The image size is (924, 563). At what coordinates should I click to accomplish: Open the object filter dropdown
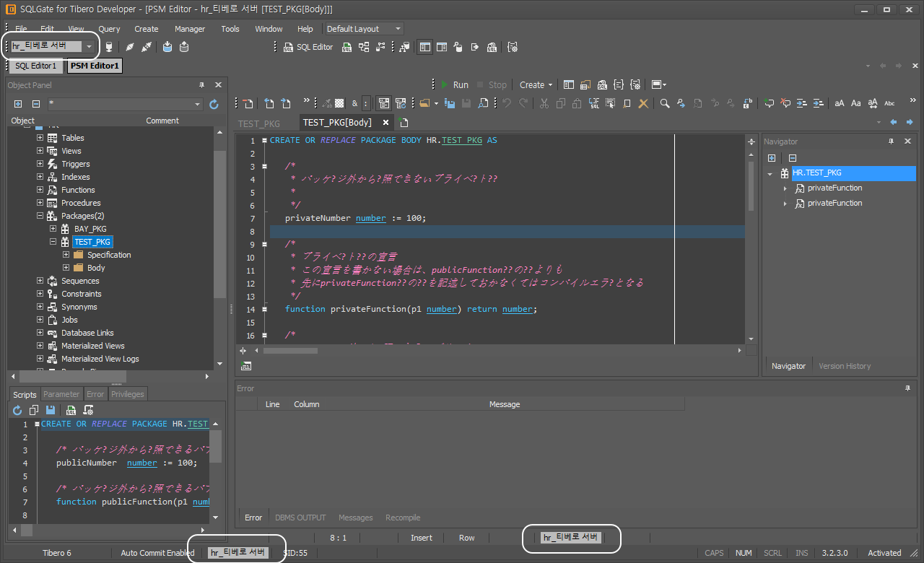pyautogui.click(x=198, y=104)
